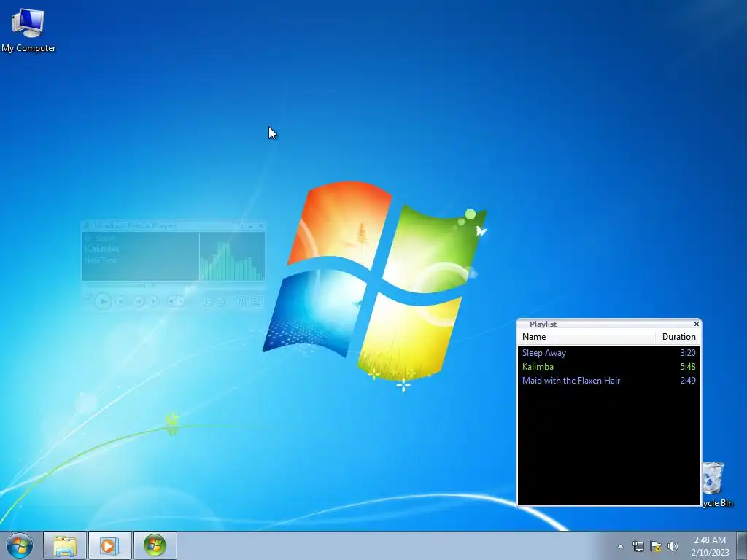Click the 2:49 duration value
747x560 pixels.
pyautogui.click(x=687, y=381)
